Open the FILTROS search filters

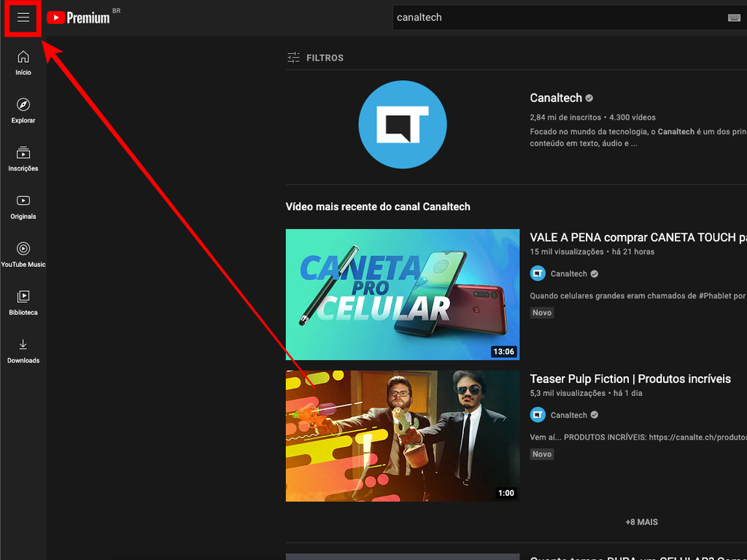point(315,58)
